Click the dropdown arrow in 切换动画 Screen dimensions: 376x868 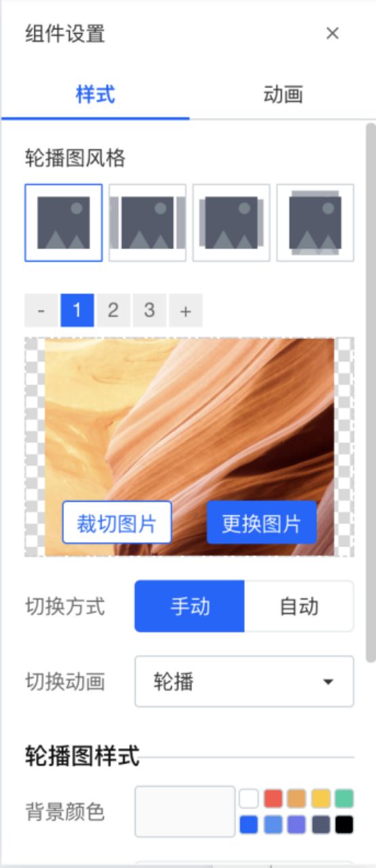[x=328, y=682]
